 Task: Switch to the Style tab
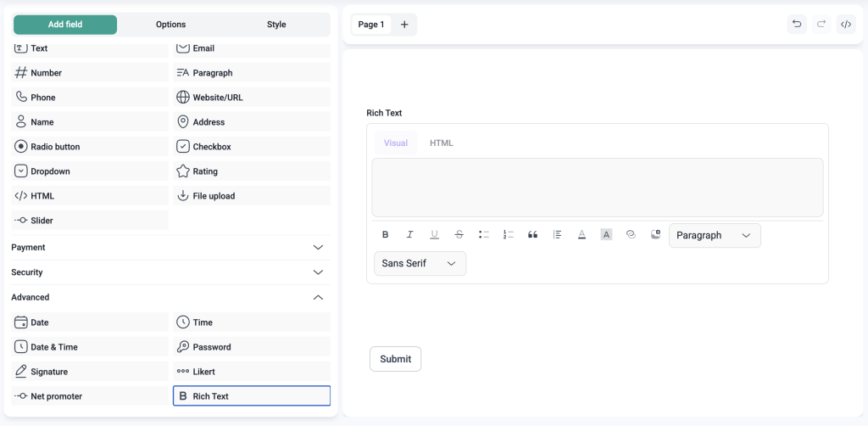click(x=276, y=25)
